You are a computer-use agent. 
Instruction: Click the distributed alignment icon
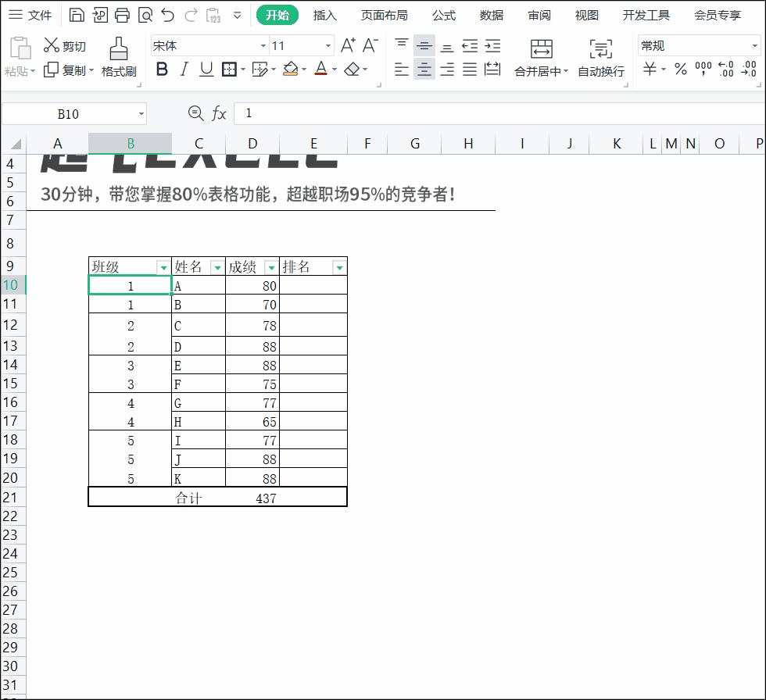[x=492, y=69]
